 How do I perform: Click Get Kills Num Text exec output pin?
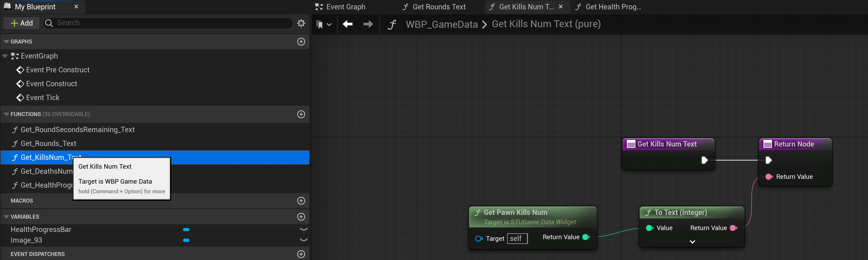(704, 160)
